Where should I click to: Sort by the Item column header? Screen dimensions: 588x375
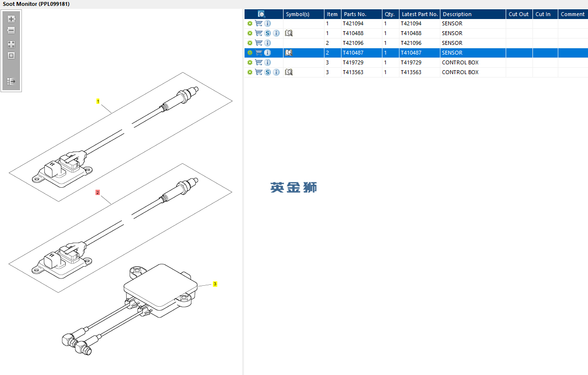tap(332, 14)
